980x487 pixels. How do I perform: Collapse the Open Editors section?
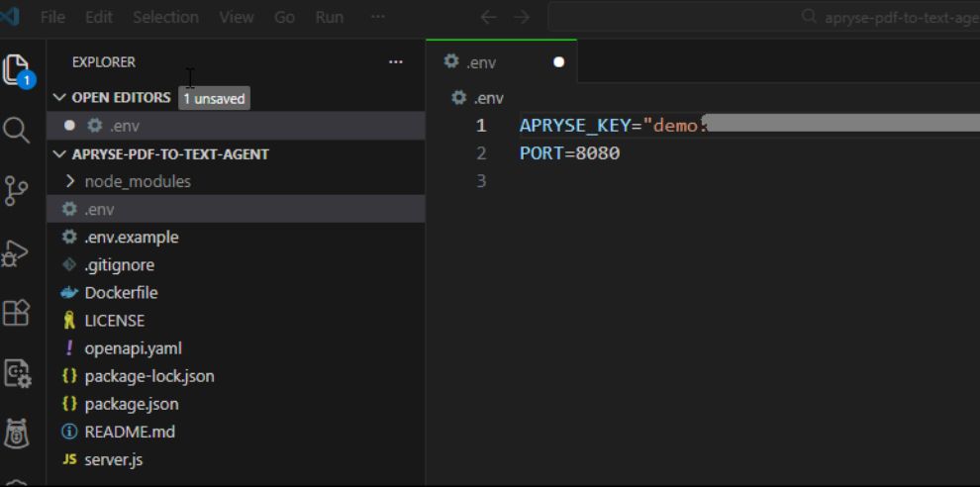59,98
